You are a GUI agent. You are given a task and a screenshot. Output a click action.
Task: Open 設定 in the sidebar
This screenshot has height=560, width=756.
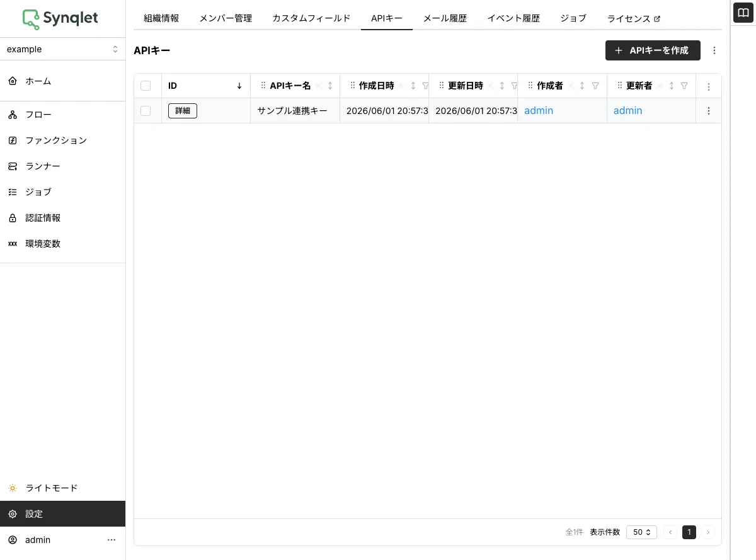point(62,514)
